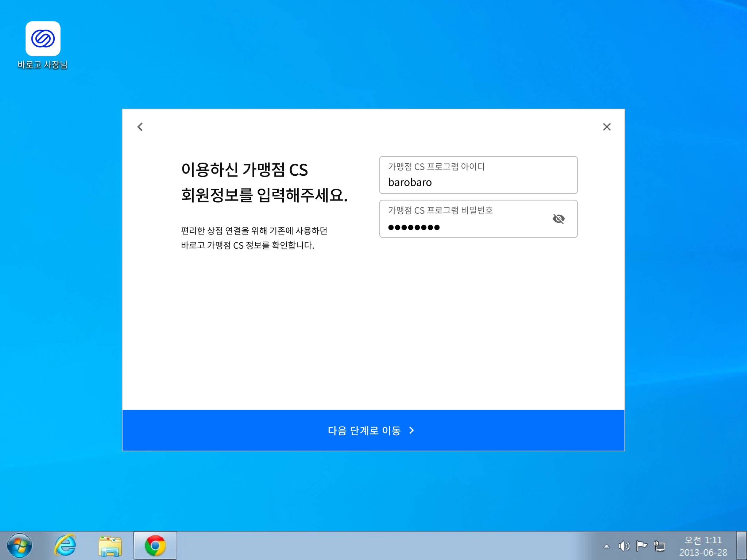Open Windows Explorer folder icon in taskbar
This screenshot has width=747, height=560.
(x=110, y=546)
